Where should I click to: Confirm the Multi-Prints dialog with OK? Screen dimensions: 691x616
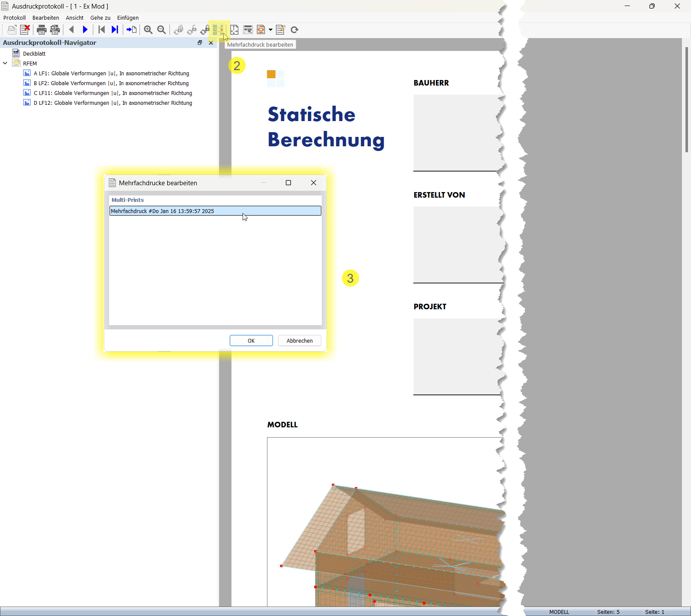tap(251, 341)
